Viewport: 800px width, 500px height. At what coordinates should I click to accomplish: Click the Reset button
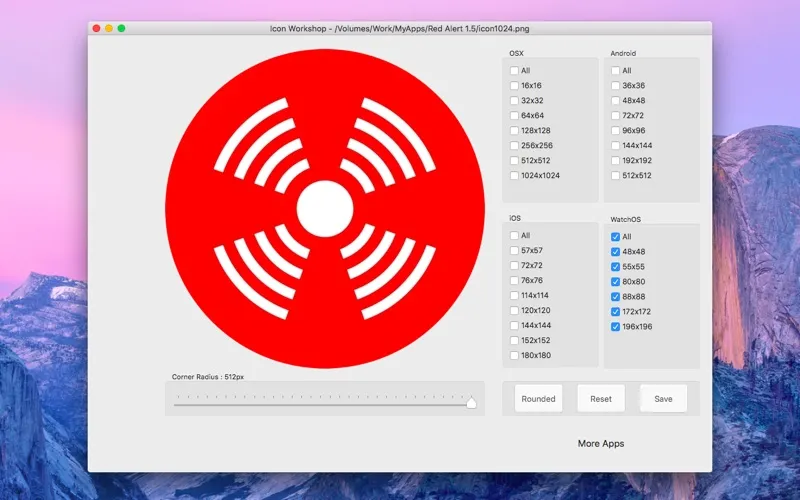tap(601, 398)
